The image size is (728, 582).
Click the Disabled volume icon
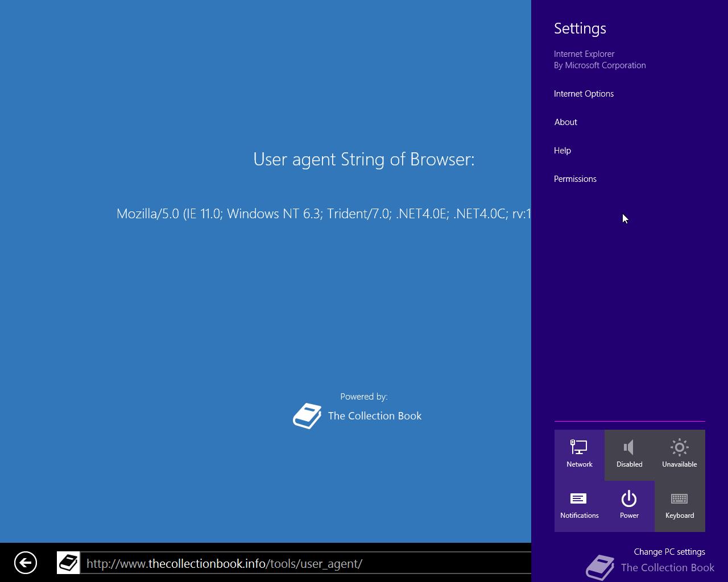point(629,455)
